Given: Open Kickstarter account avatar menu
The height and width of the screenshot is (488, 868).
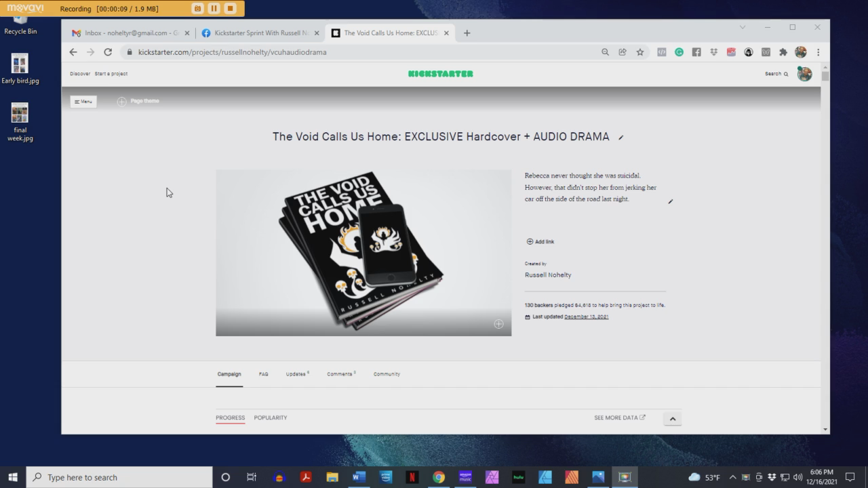Looking at the screenshot, I should (x=805, y=74).
